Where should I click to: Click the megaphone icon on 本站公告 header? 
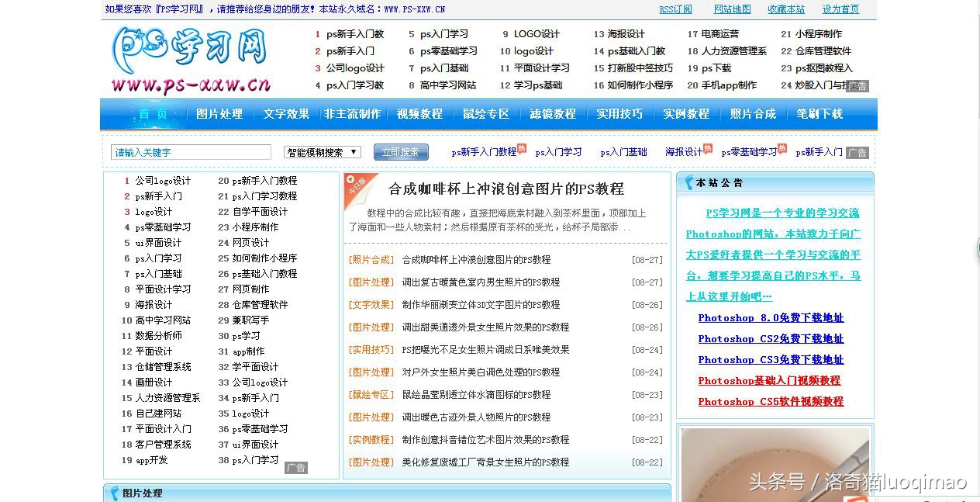(687, 182)
